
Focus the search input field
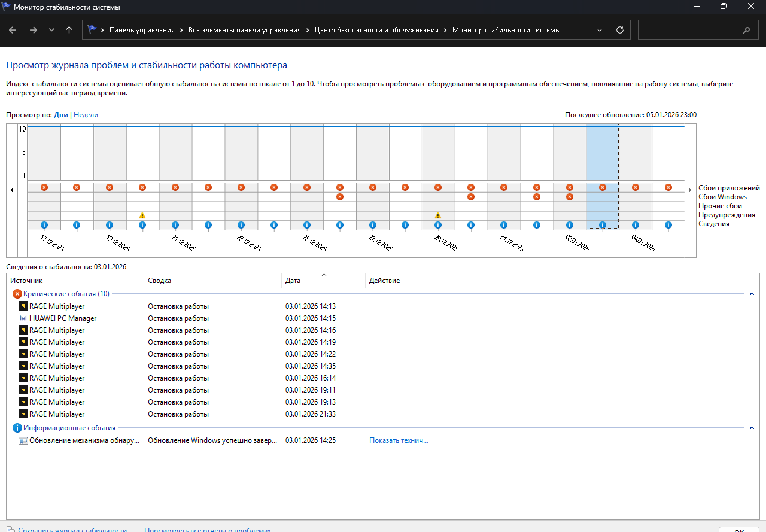point(688,30)
